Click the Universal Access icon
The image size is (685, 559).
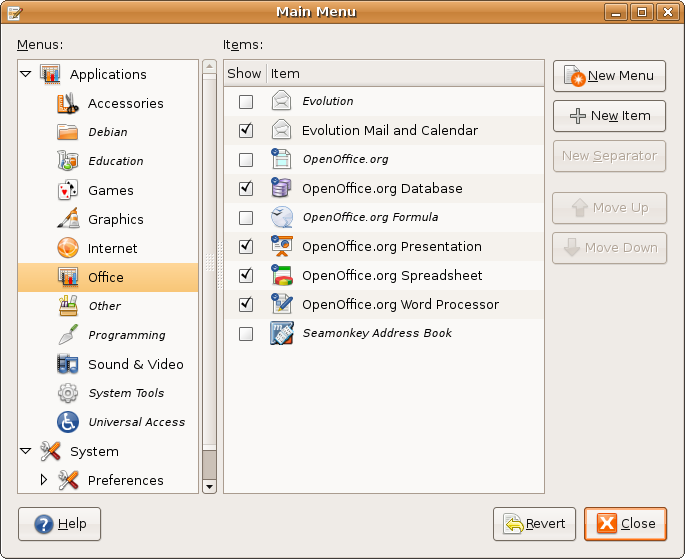coord(68,422)
